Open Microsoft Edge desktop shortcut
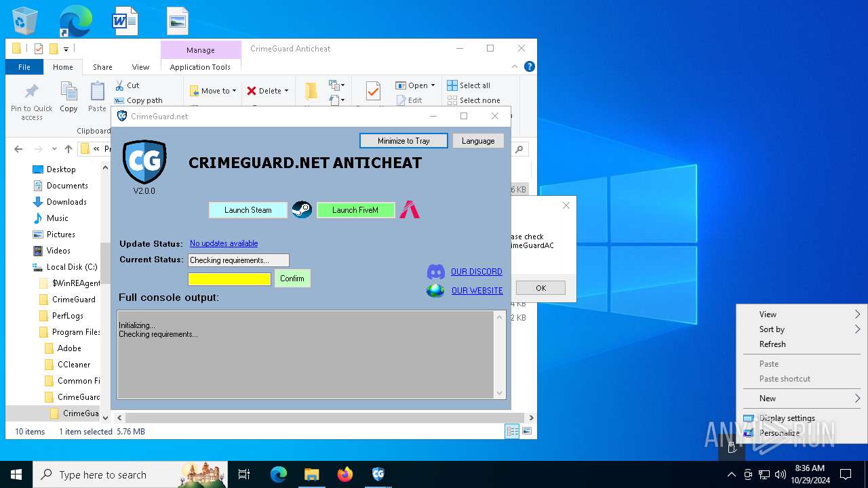This screenshot has width=868, height=488. point(75,20)
